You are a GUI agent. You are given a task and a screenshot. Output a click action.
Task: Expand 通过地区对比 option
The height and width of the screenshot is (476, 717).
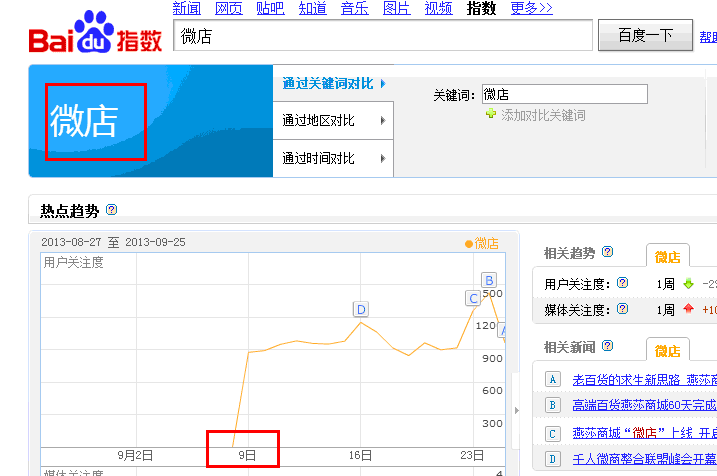point(333,120)
